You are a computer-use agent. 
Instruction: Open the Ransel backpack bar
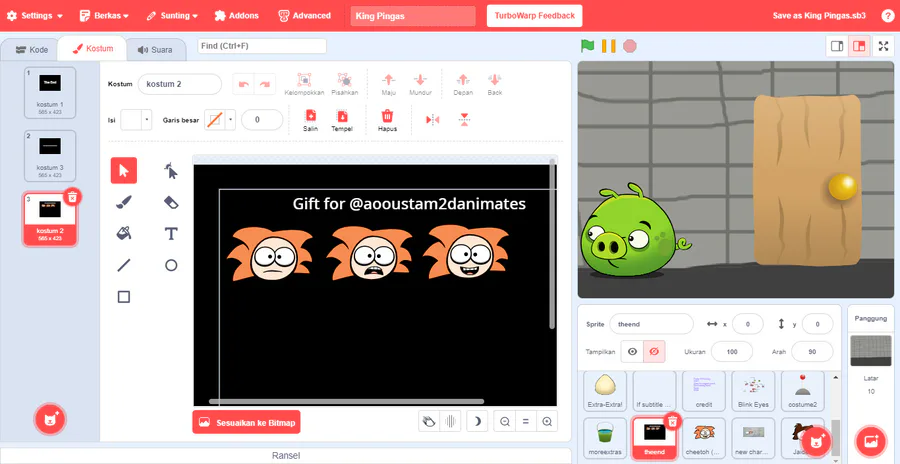(x=286, y=456)
